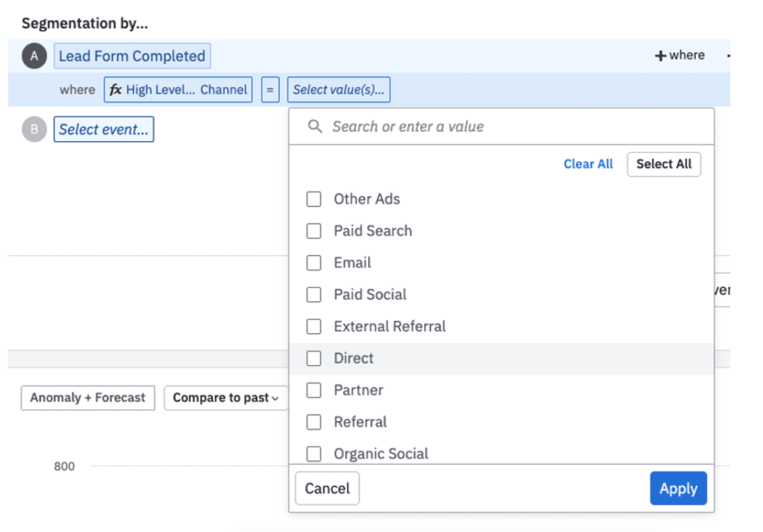Click the fx function icon on the Channel filter
Viewport: 763px width, 532px height.
click(x=116, y=89)
